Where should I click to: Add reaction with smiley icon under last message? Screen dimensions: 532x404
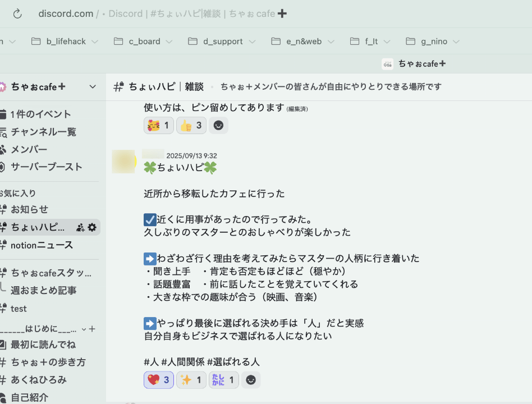[x=251, y=380]
